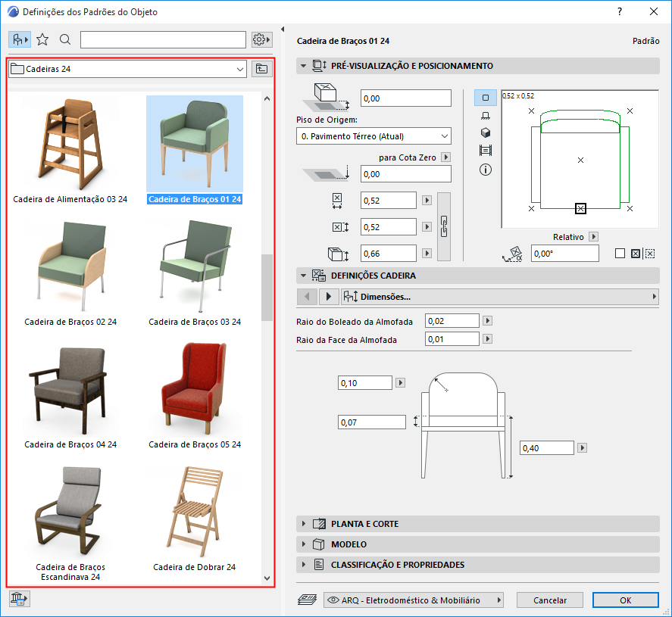Click the favorites star icon
The height and width of the screenshot is (617, 672).
click(x=42, y=39)
